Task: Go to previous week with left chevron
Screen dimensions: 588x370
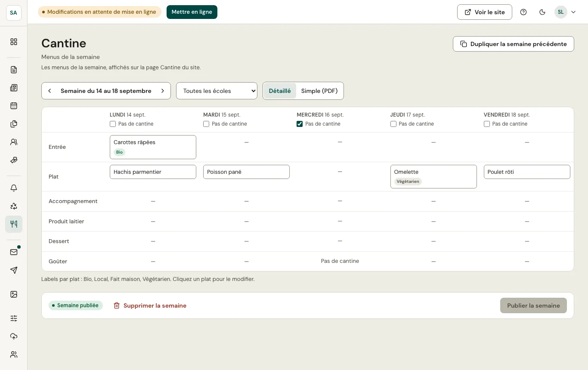Action: click(50, 91)
